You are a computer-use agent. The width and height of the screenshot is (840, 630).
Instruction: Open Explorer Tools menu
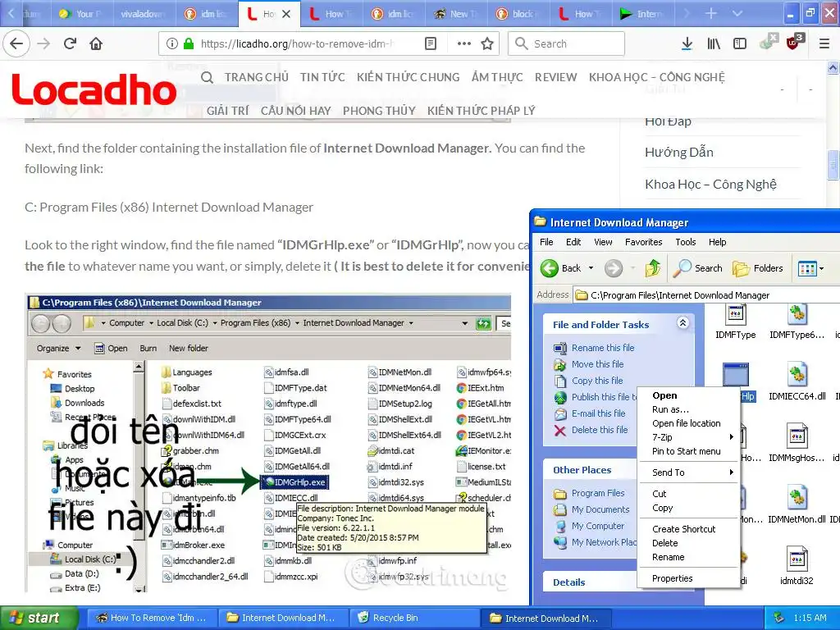tap(685, 242)
